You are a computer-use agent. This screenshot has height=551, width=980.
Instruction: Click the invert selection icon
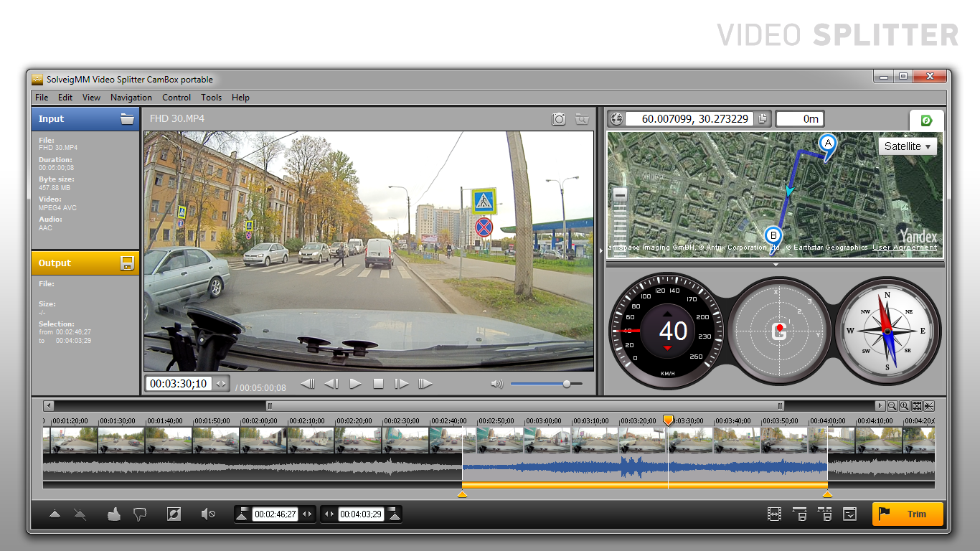(x=174, y=514)
